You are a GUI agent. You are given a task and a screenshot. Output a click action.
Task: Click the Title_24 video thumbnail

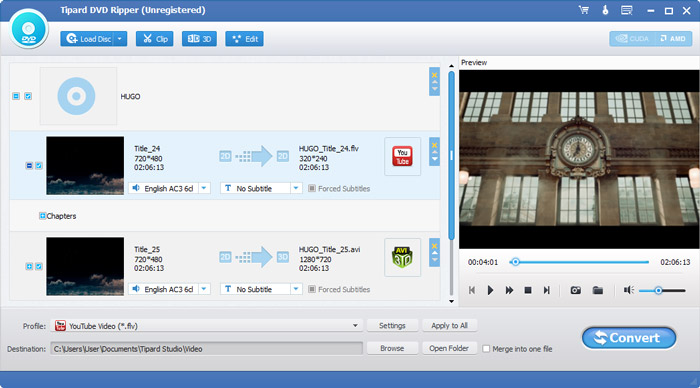coord(85,166)
